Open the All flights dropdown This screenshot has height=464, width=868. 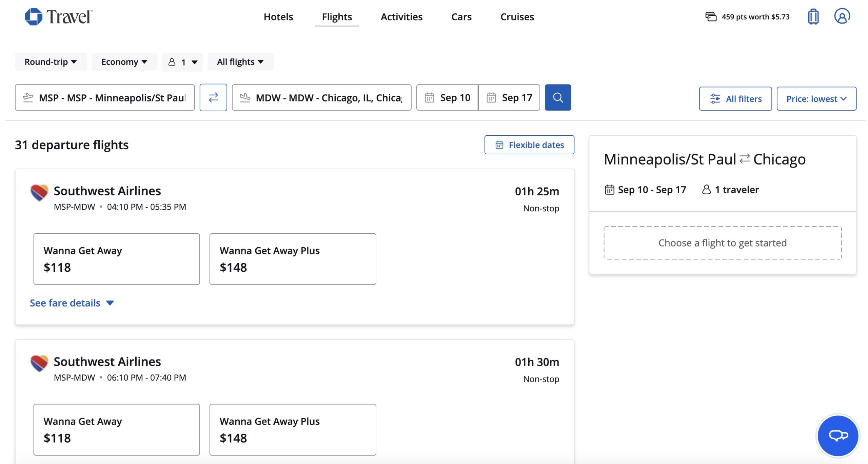pos(240,62)
